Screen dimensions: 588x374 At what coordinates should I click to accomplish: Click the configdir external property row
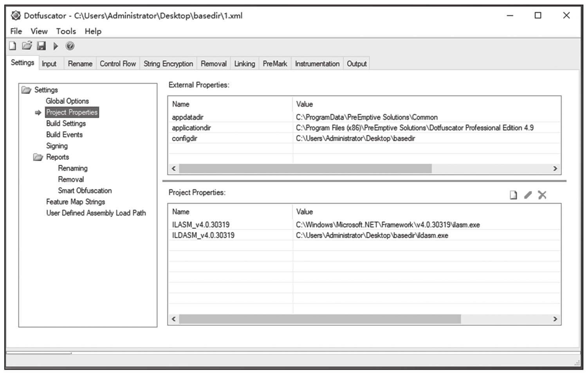(x=364, y=138)
